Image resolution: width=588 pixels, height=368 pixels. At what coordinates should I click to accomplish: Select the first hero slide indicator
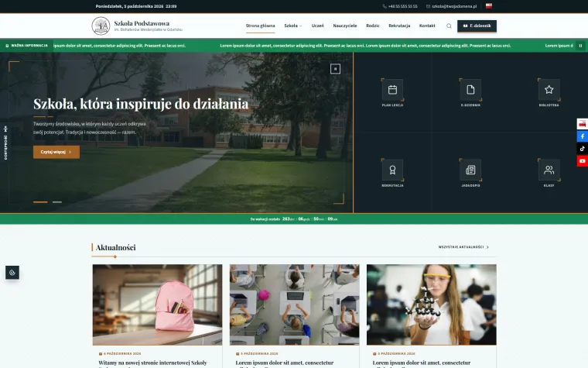coord(40,202)
